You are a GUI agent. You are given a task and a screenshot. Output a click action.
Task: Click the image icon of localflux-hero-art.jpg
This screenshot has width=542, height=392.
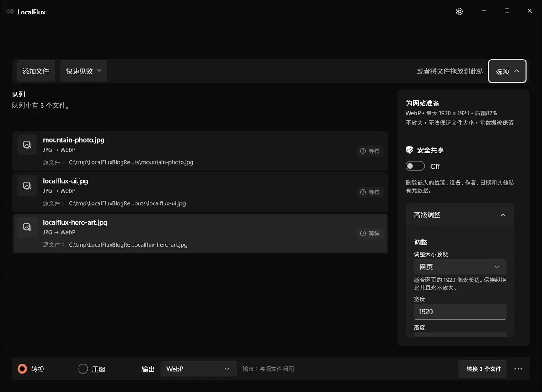(27, 227)
